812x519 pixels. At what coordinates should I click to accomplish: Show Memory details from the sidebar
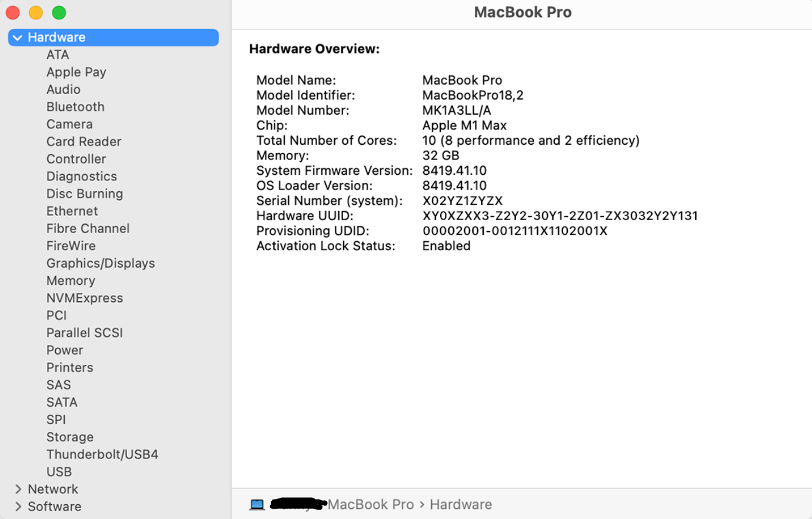pos(71,281)
